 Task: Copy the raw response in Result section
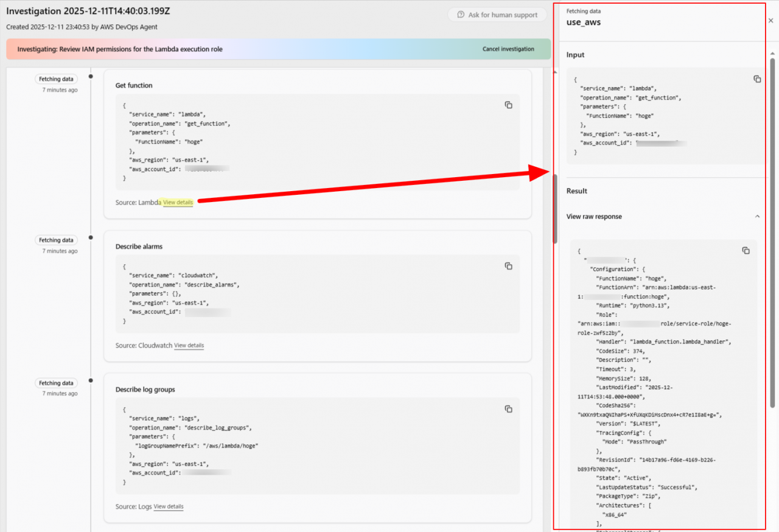tap(746, 250)
